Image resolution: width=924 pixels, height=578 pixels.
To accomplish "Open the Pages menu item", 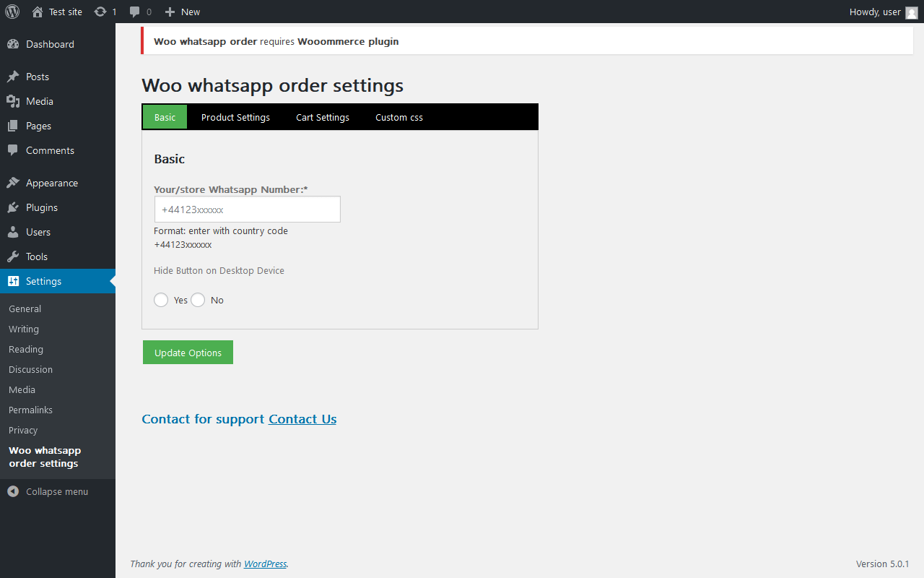I will [x=58, y=126].
